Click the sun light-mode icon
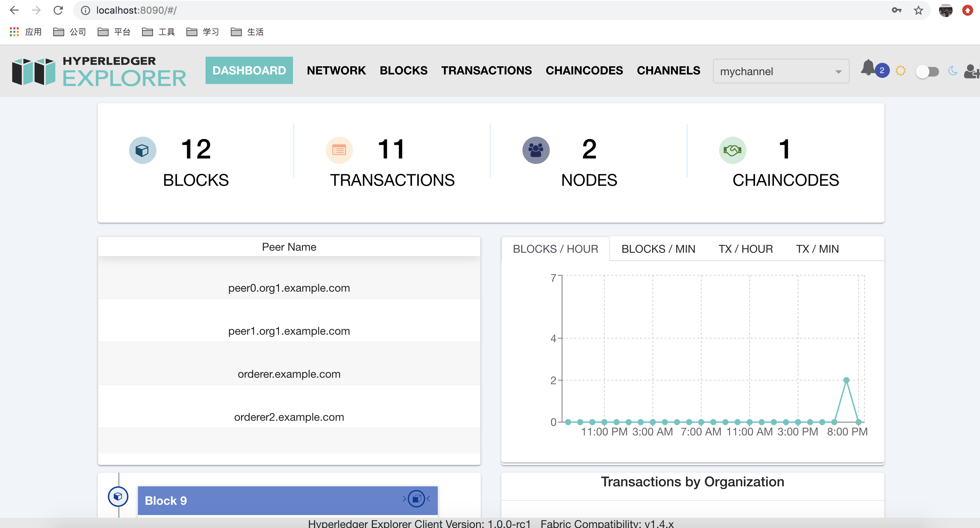 (900, 71)
